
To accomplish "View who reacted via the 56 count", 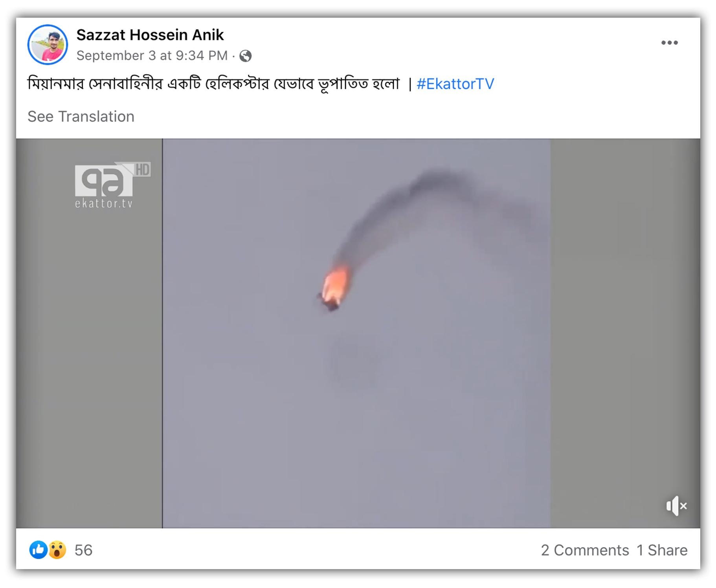I will click(83, 550).
